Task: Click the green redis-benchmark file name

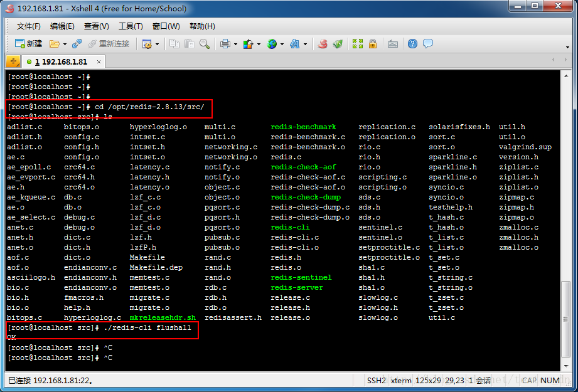Action: [303, 127]
